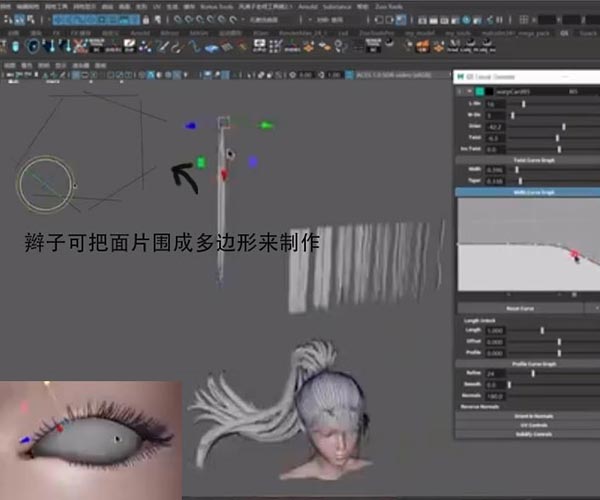Click the red manipulator handle on the hair card
Viewport: 600px width, 500px height.
223,174
